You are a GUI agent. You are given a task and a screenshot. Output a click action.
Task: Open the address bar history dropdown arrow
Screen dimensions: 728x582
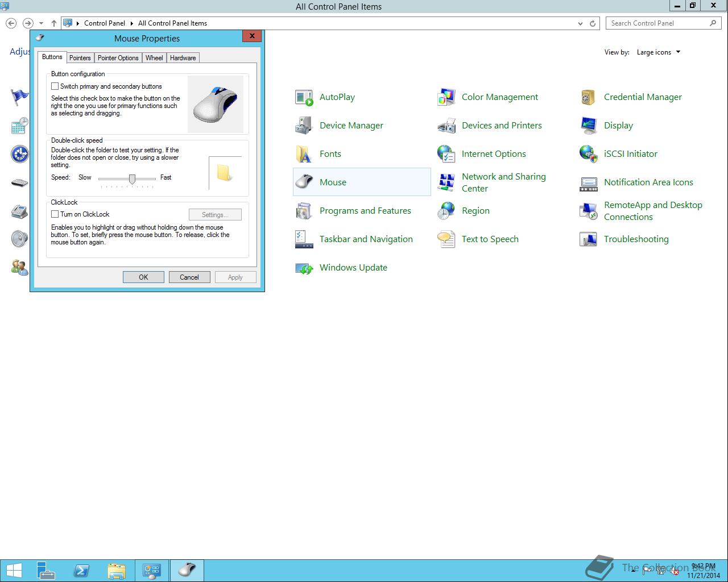(x=580, y=23)
